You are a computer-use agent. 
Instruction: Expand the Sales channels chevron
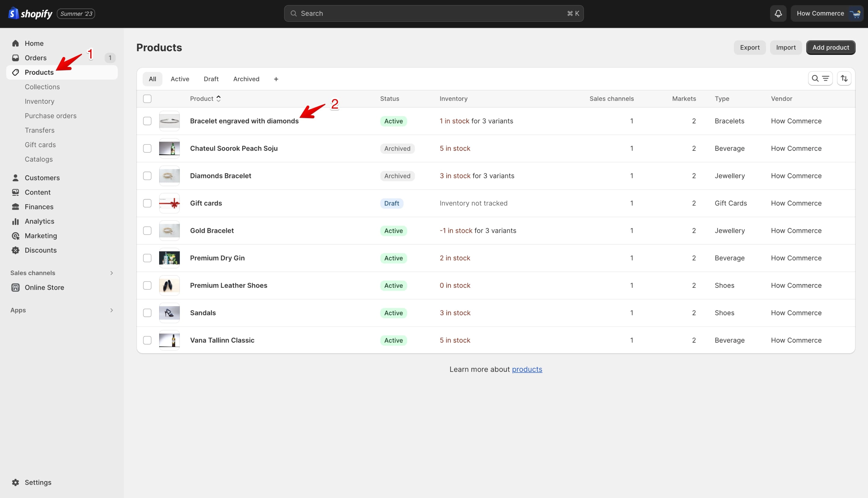tap(112, 273)
